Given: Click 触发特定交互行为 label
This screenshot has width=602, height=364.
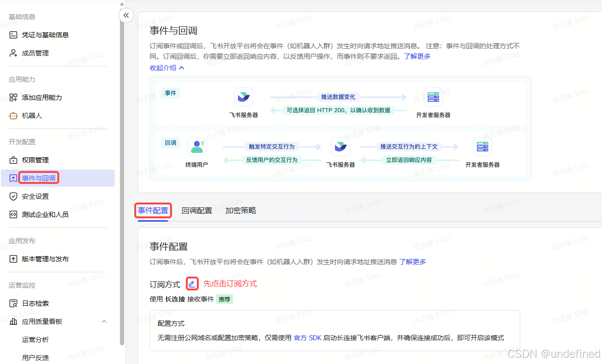Looking at the screenshot, I should tap(272, 147).
